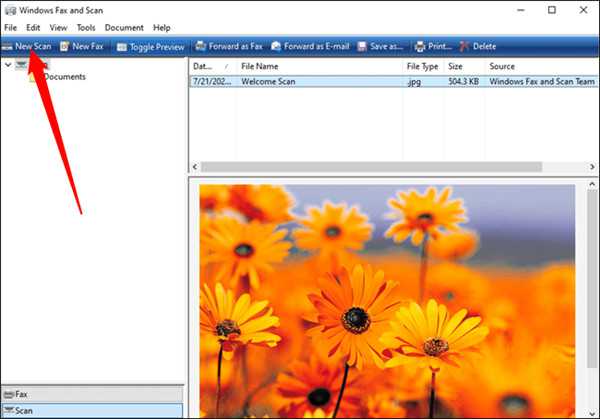600x419 pixels.
Task: Click the horizontal scrollbar thumb in file list
Action: coord(372,167)
